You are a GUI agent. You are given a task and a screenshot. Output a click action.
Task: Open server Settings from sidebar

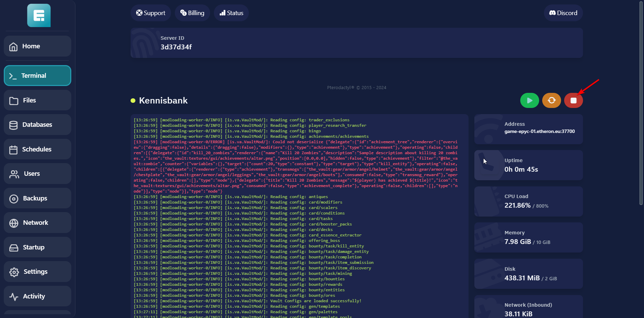tap(37, 272)
